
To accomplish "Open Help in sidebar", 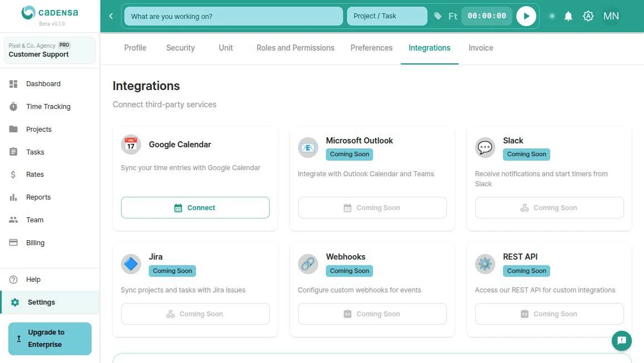I will point(50,280).
